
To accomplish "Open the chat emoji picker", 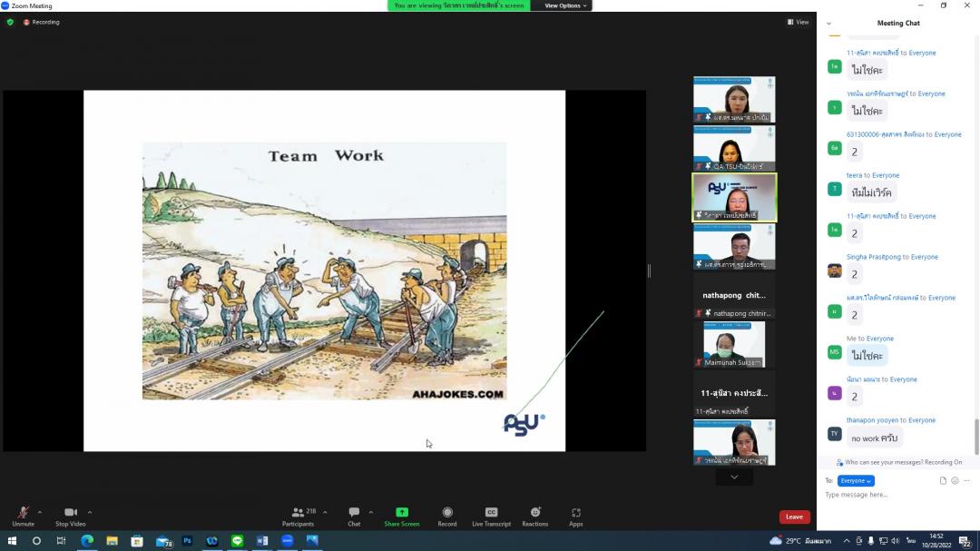I will (x=955, y=481).
